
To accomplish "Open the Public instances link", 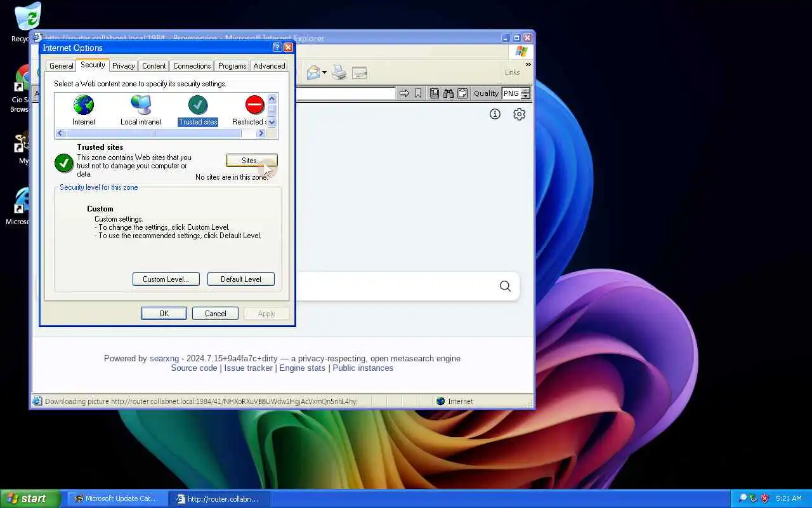I will (x=363, y=368).
